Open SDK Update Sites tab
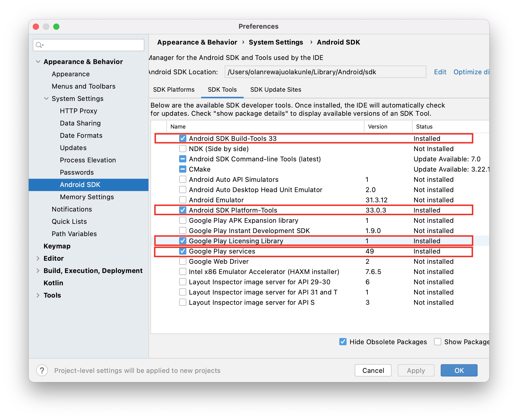518x420 pixels. point(275,90)
